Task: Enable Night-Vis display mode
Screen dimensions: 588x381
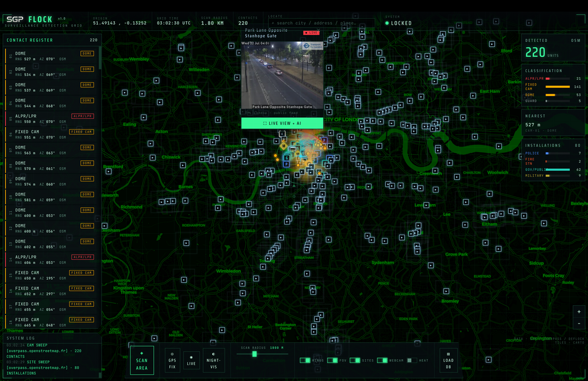Action: tap(214, 360)
